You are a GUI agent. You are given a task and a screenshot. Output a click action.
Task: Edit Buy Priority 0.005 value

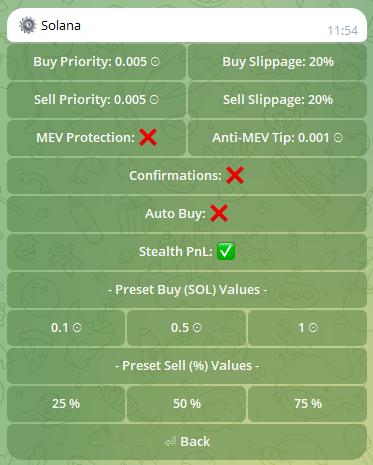pos(96,62)
